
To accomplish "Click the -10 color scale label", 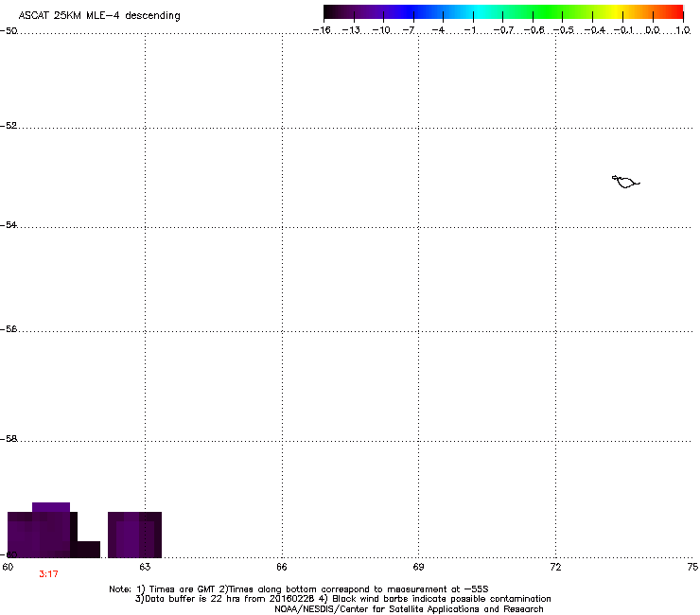I will click(x=381, y=30).
